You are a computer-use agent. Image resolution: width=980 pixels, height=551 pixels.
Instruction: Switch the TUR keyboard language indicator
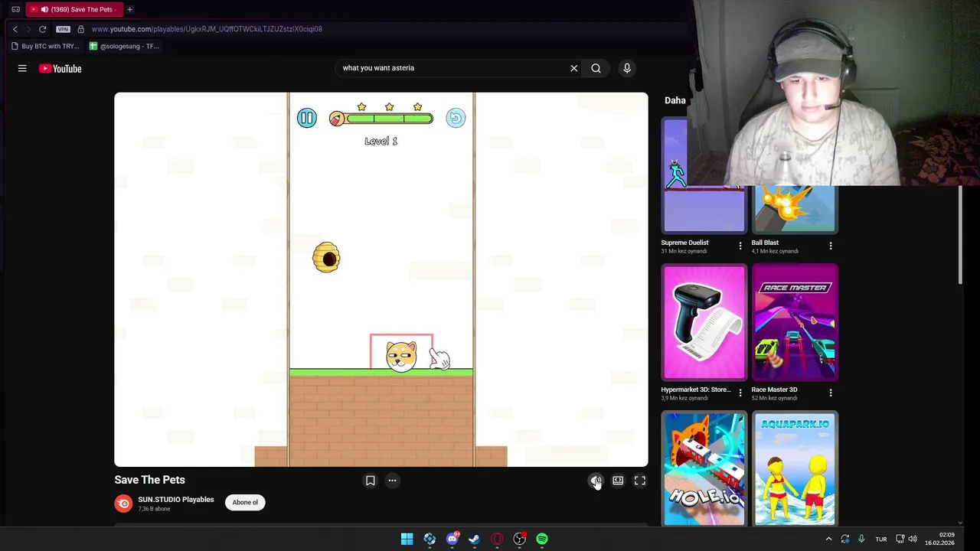coord(881,539)
